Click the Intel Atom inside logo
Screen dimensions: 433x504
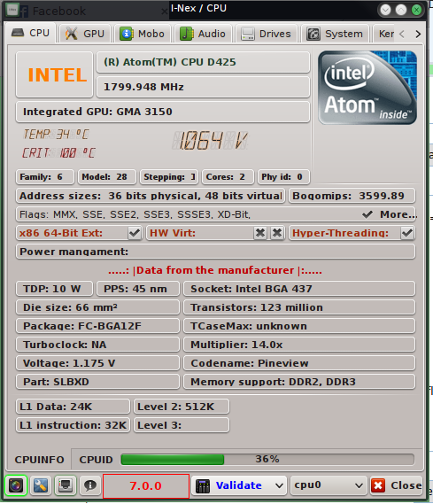tap(367, 88)
